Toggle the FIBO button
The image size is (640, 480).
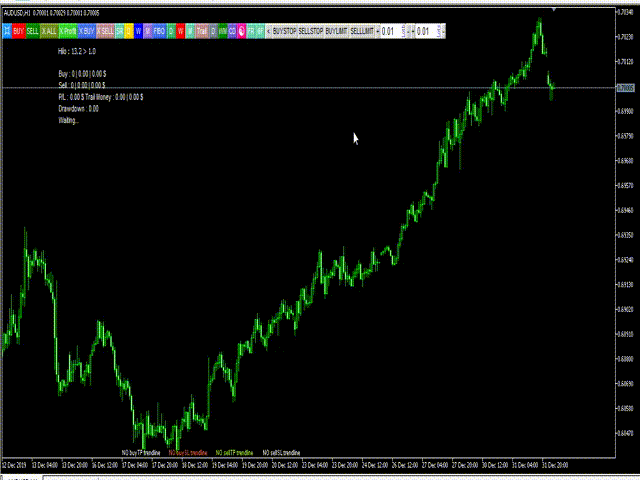159,31
